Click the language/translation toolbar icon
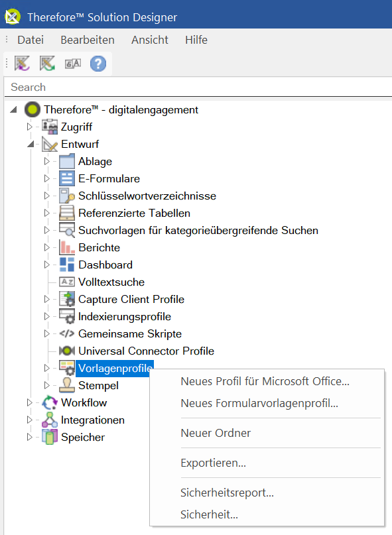The image size is (392, 535). coord(73,64)
